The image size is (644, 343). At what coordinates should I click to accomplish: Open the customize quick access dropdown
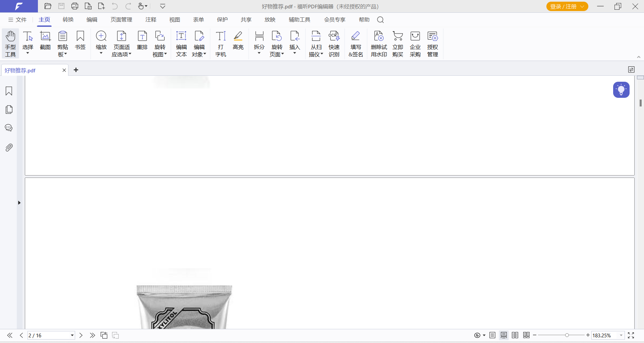click(163, 6)
